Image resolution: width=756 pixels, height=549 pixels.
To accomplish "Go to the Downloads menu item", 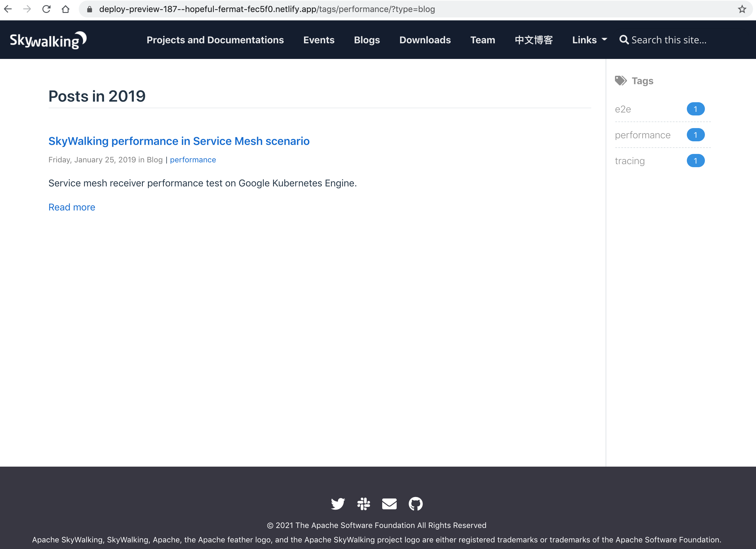I will tap(425, 40).
